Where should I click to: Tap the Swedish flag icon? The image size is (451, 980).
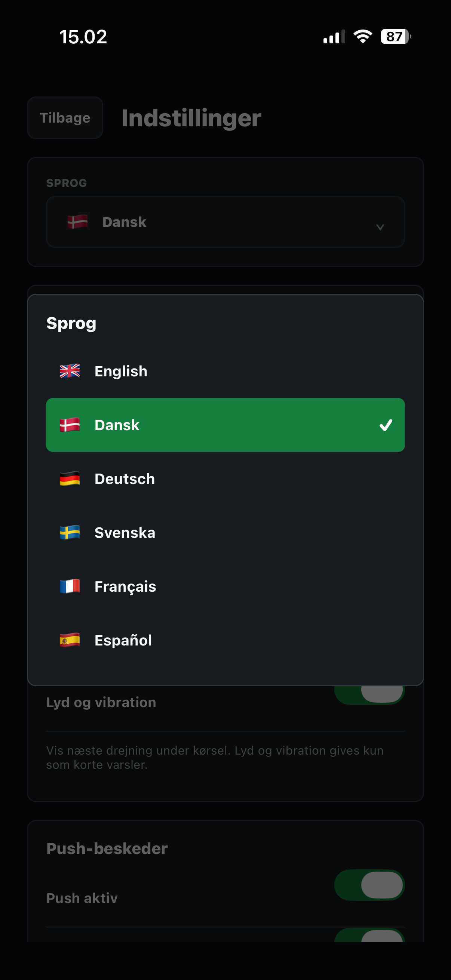coord(70,533)
